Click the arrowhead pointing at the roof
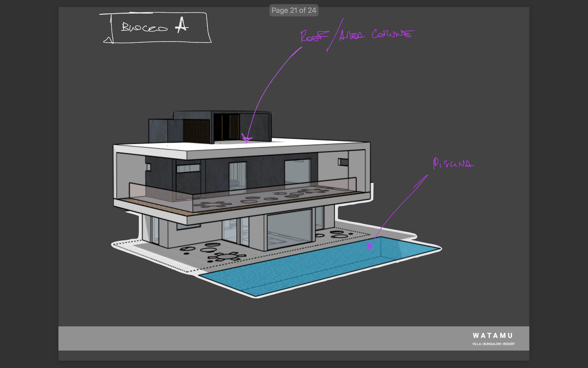This screenshot has height=368, width=588. point(247,140)
